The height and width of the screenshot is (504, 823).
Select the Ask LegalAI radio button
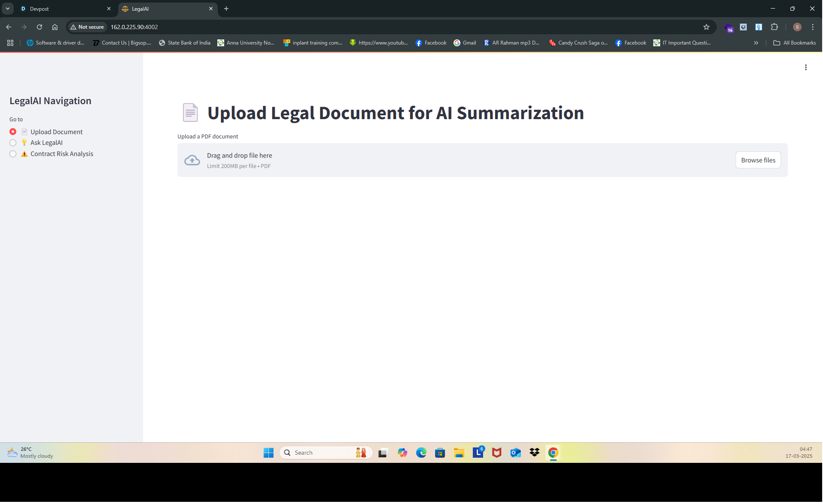[12, 143]
